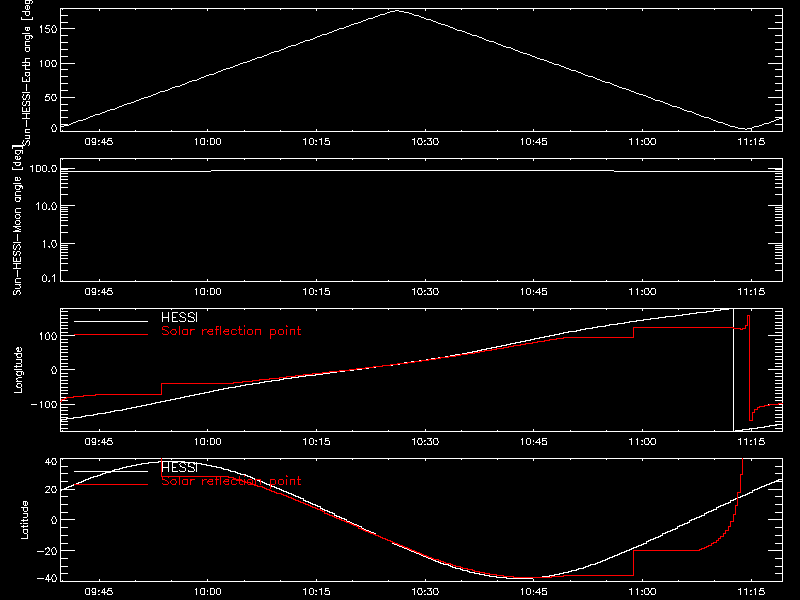Image resolution: width=800 pixels, height=600 pixels.
Task: Click 11:00 time label under Latitude plot
Action: pos(642,591)
